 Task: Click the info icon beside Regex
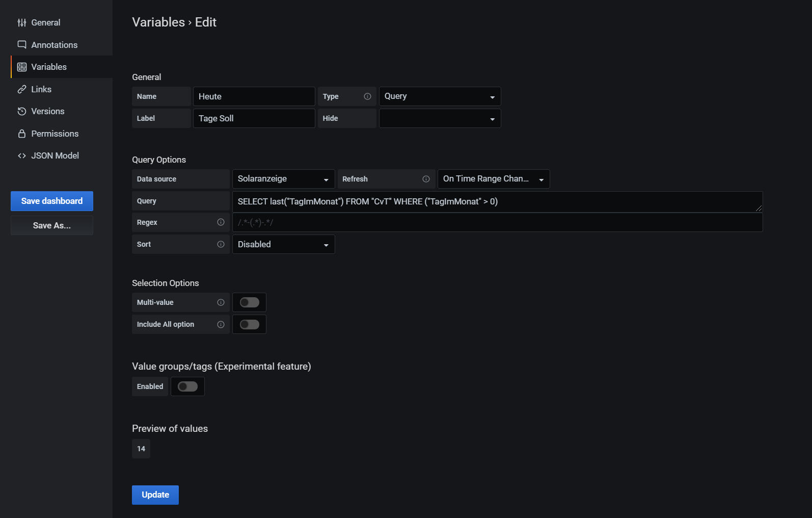coord(221,222)
